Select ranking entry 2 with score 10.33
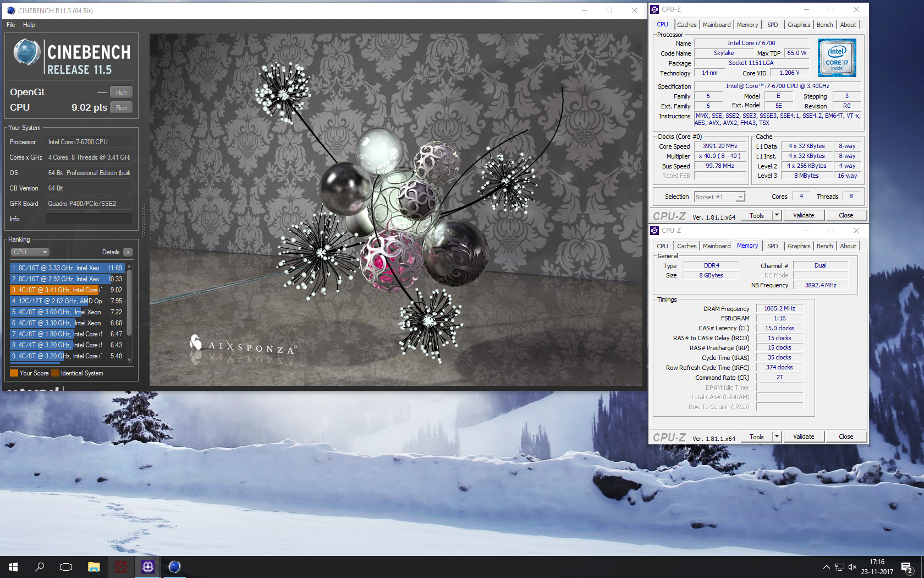Image resolution: width=924 pixels, height=578 pixels. (x=67, y=279)
